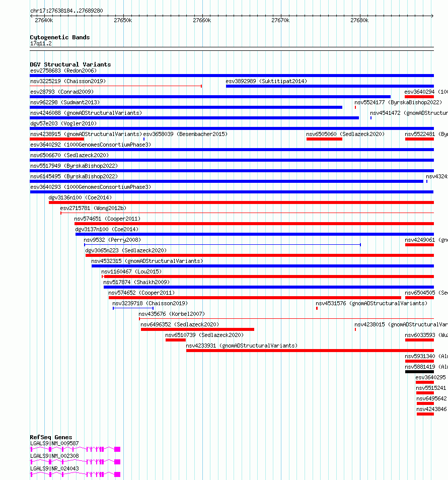Select the Cytogenetic Bands track heading
This screenshot has height=480, width=448.
click(60, 37)
